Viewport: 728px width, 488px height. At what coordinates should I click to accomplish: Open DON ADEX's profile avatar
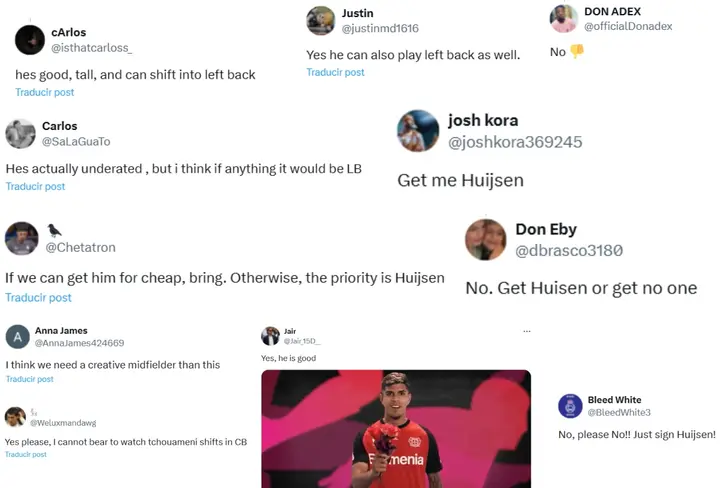pos(564,19)
